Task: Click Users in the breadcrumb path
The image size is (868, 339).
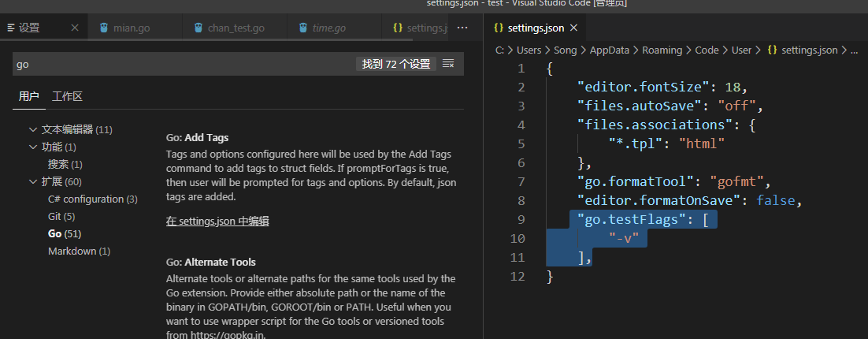Action: [529, 50]
